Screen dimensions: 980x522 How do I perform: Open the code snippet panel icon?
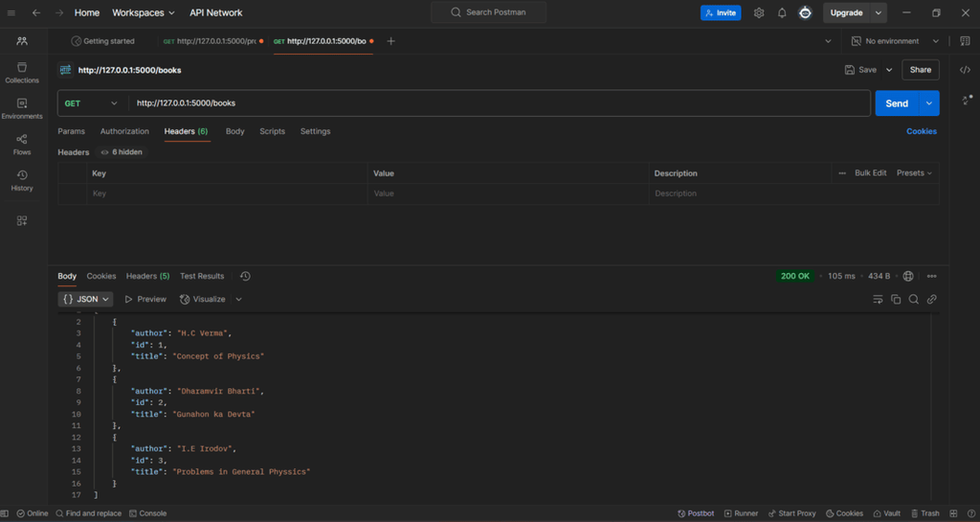965,70
